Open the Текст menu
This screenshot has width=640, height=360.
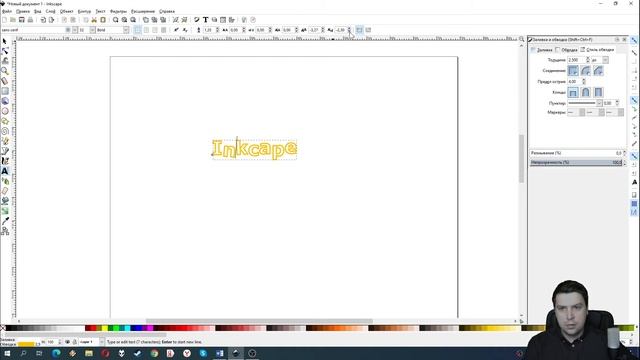coord(100,11)
